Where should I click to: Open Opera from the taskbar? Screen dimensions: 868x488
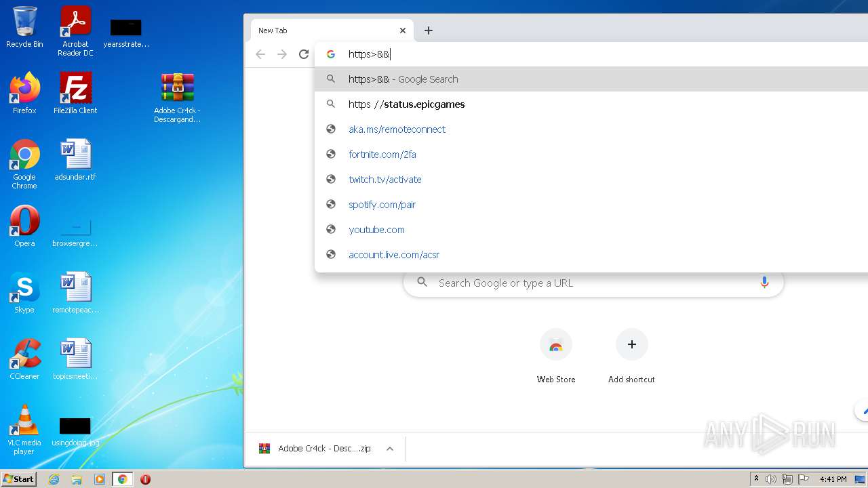[145, 479]
